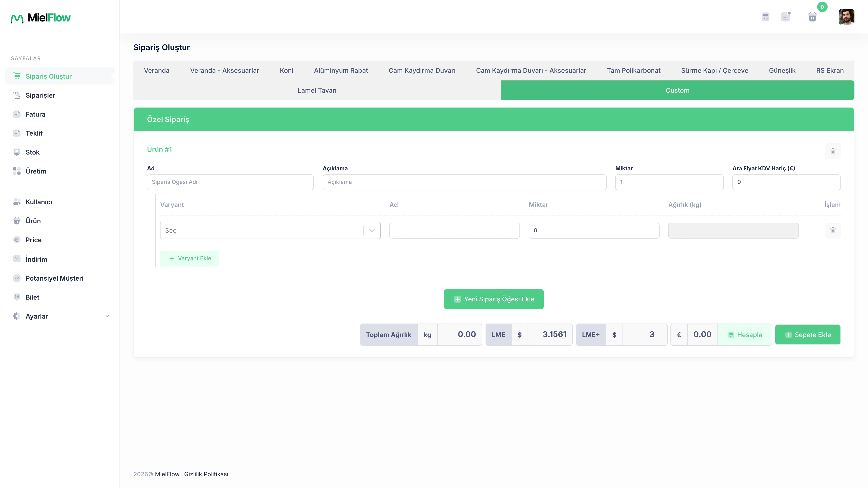Viewport: 868px width, 488px height.
Task: Select the Custom tab
Action: pyautogui.click(x=677, y=90)
